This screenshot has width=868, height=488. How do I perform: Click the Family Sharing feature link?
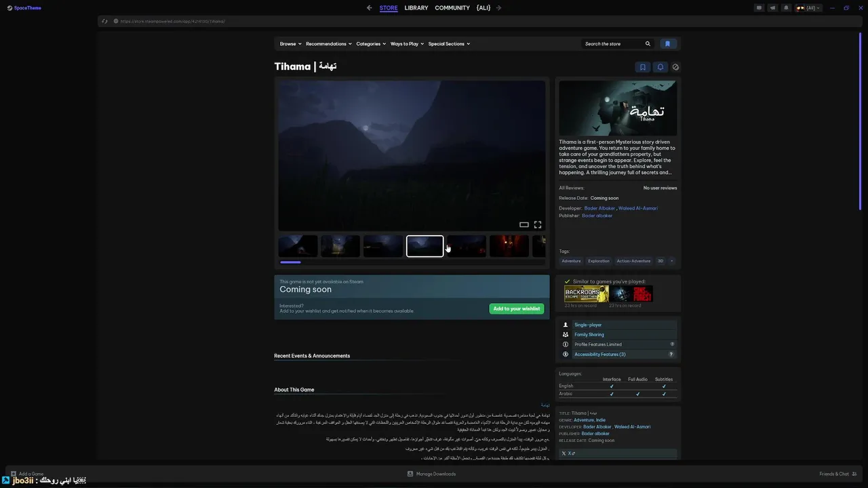(x=589, y=334)
